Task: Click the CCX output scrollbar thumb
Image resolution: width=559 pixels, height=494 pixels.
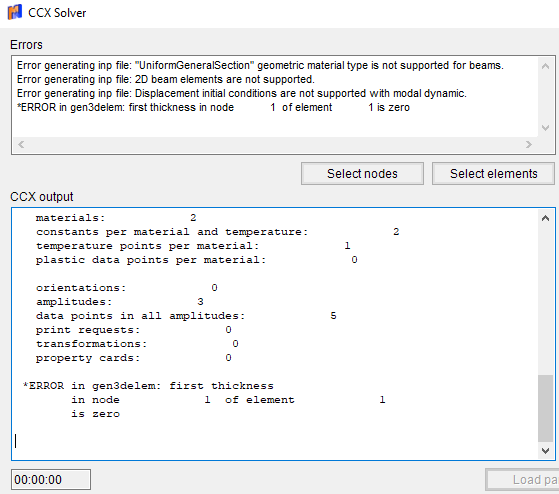Action: 545,408
